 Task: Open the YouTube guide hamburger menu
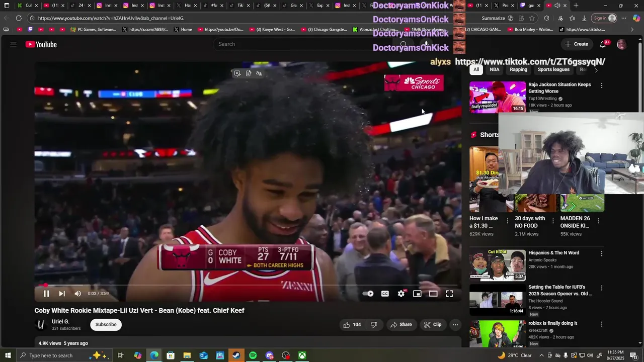[14, 44]
